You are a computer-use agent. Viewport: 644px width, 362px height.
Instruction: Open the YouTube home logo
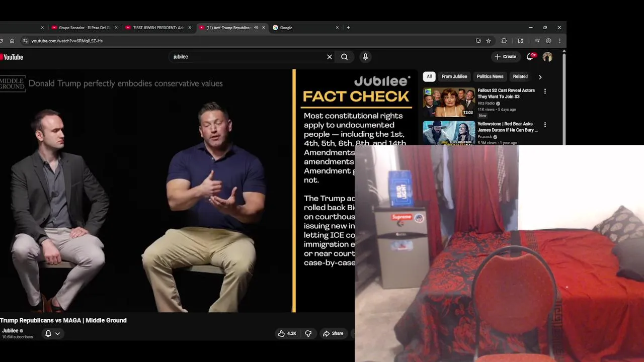12,57
